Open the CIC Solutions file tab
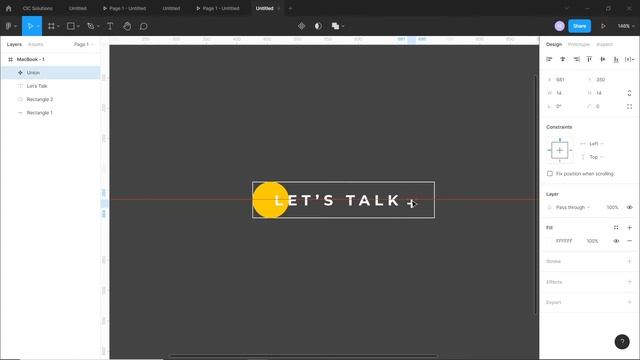The height and width of the screenshot is (360, 640). [38, 8]
